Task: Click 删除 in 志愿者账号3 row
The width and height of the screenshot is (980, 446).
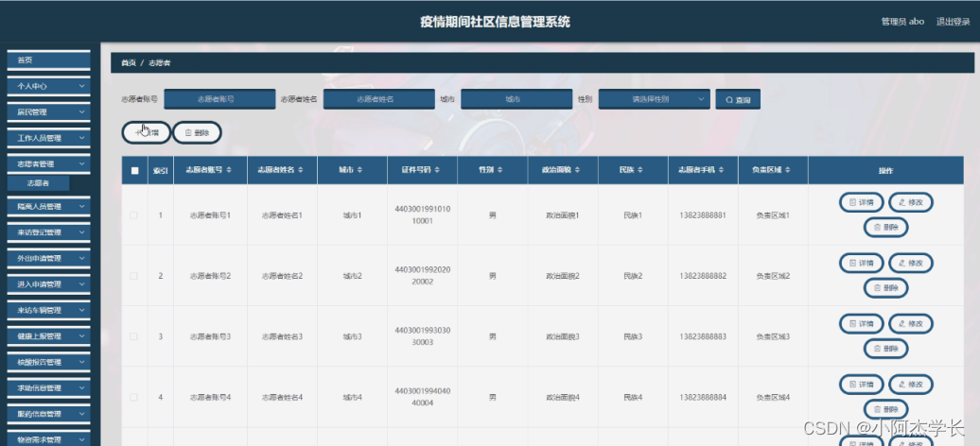Action: click(885, 349)
